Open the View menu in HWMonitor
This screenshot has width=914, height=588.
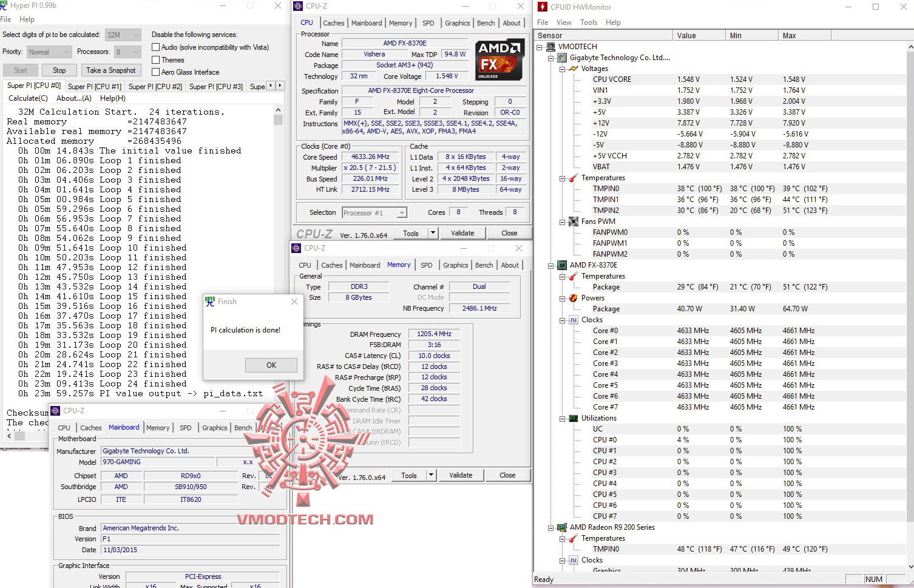564,22
